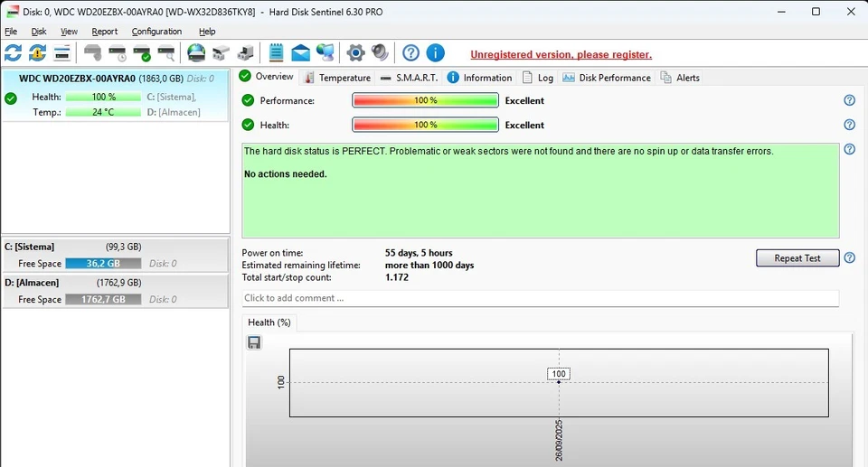The image size is (868, 467).
Task: Click the disk with green checkmark icon
Action: (x=142, y=53)
